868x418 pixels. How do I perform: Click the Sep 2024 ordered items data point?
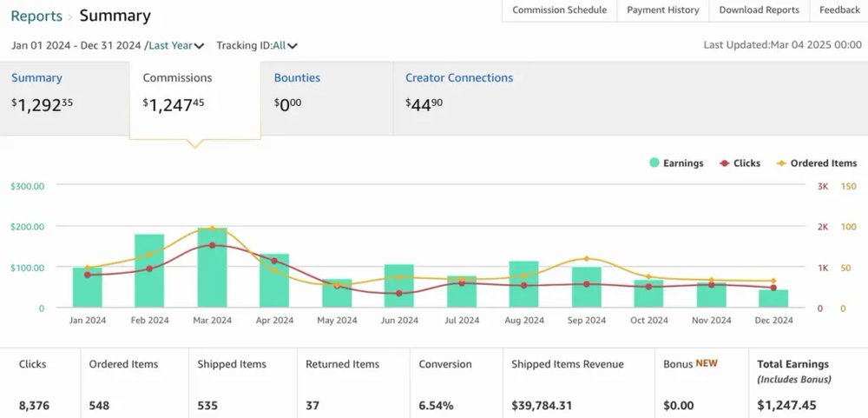[587, 258]
